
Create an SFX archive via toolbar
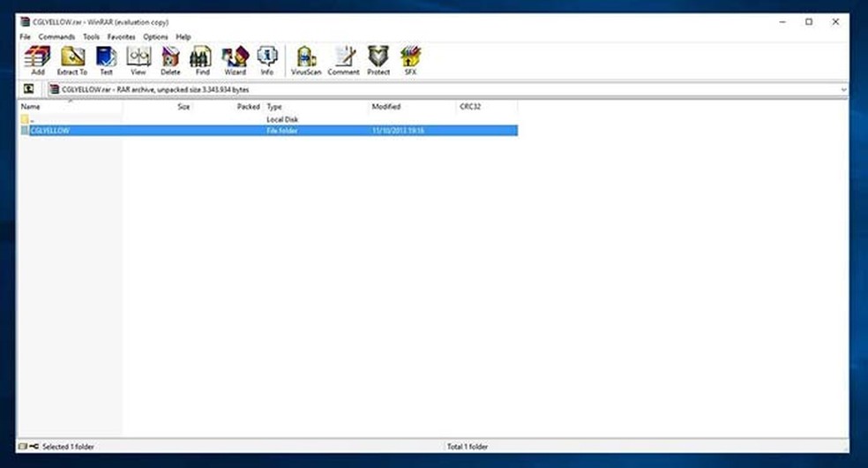pyautogui.click(x=410, y=60)
